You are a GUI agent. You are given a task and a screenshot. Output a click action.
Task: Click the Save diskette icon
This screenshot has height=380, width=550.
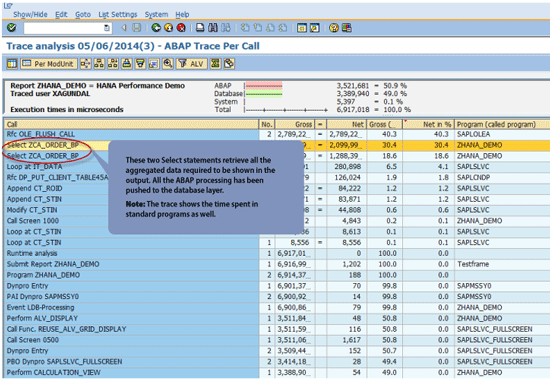(x=136, y=28)
